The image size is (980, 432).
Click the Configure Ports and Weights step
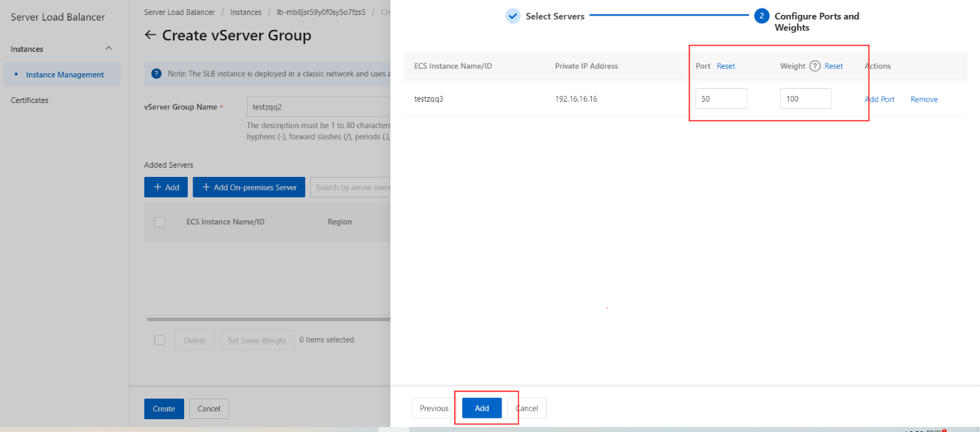[x=816, y=22]
